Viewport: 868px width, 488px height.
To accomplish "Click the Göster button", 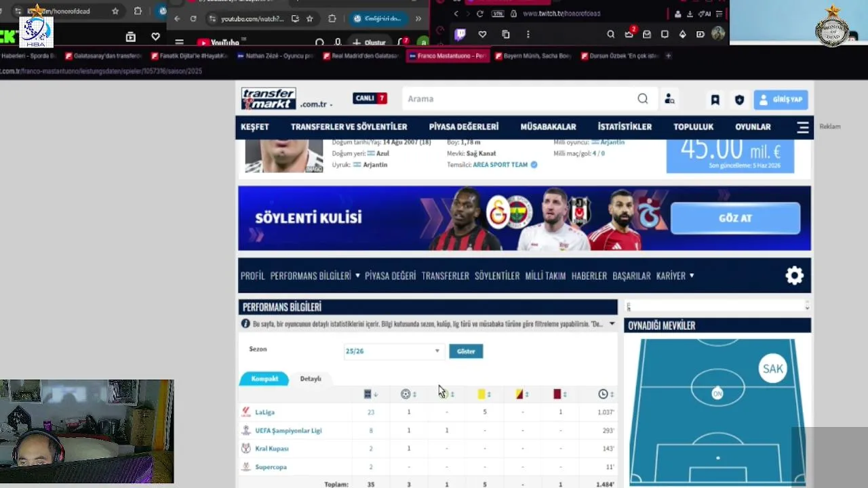I will click(x=466, y=351).
